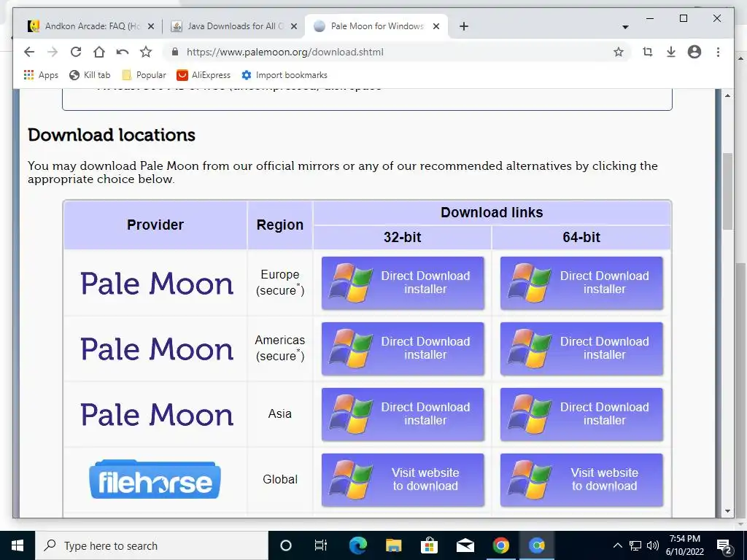
Task: Bookmark this page with address bar star
Action: pos(619,52)
